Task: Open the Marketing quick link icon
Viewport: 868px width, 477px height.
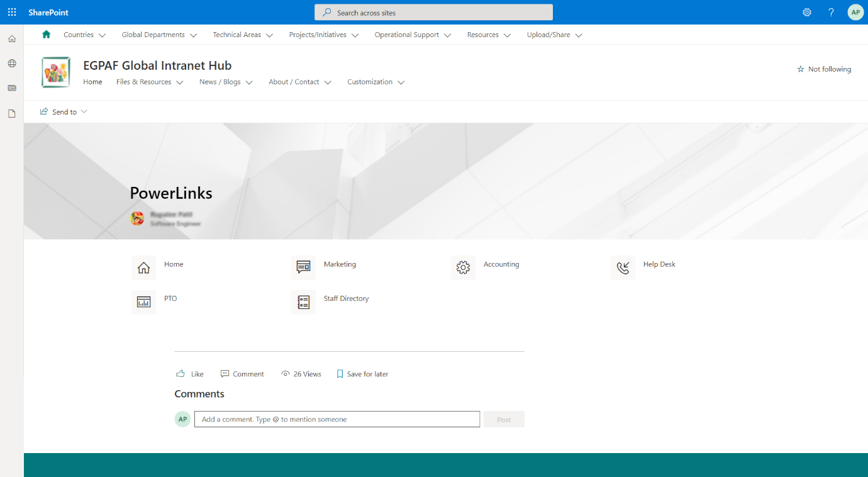Action: coord(303,267)
